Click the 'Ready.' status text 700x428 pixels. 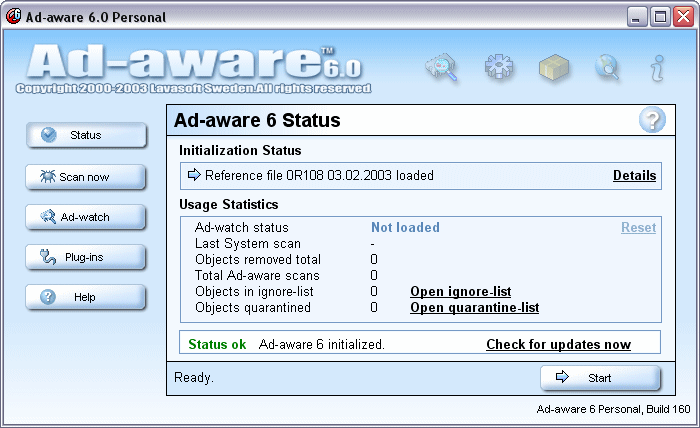click(194, 378)
